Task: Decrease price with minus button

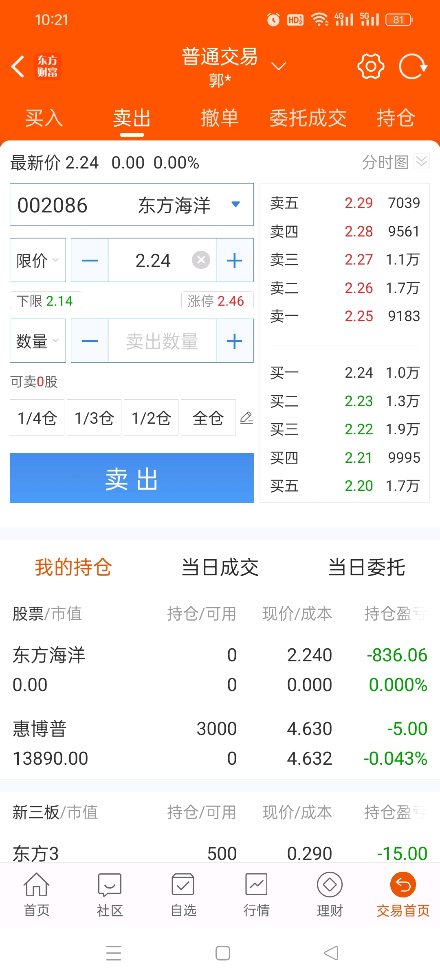Action: pos(90,260)
